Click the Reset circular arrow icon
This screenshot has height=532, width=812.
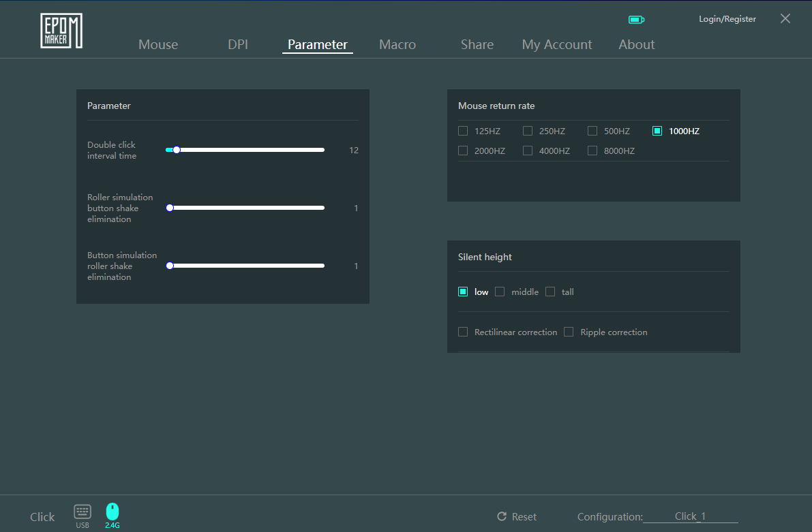click(502, 517)
